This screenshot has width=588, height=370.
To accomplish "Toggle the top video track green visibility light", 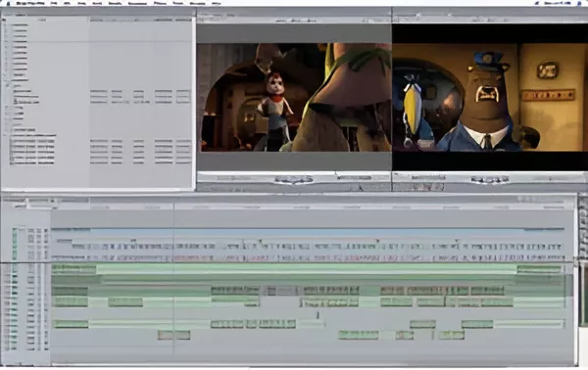I will tap(15, 231).
